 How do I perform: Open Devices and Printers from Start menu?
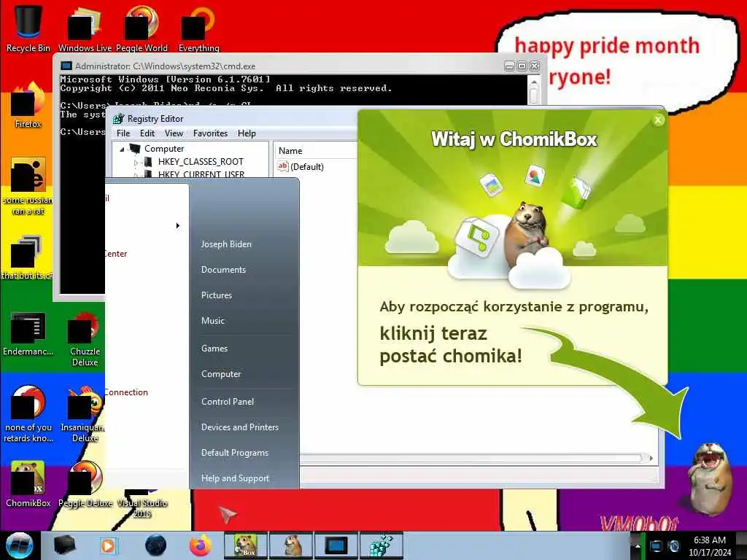(x=239, y=427)
